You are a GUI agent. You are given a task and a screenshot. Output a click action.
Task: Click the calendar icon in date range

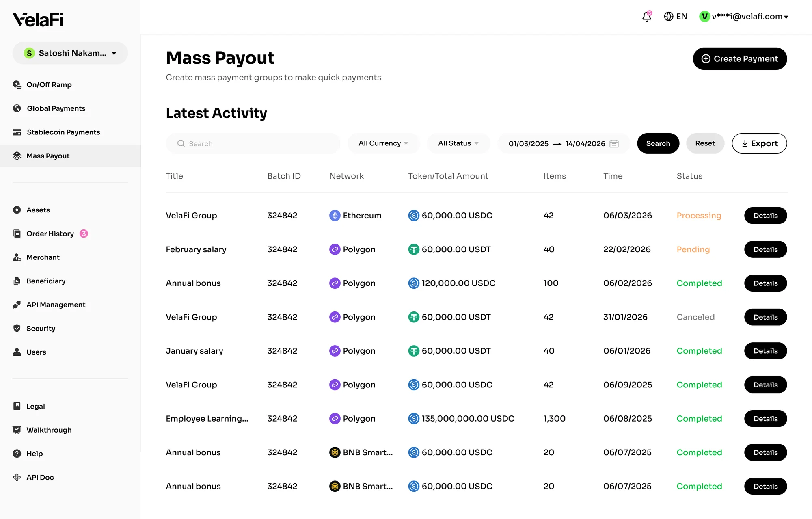(x=614, y=144)
